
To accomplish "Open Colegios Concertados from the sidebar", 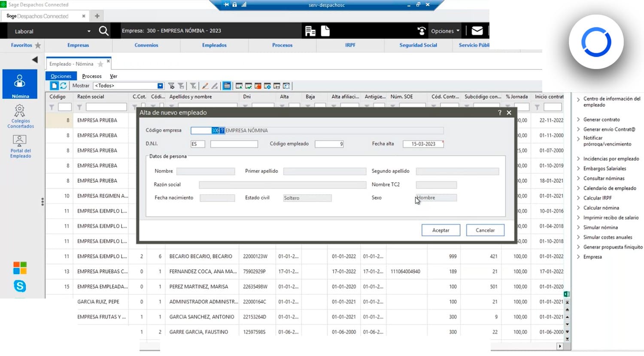I will (x=20, y=116).
